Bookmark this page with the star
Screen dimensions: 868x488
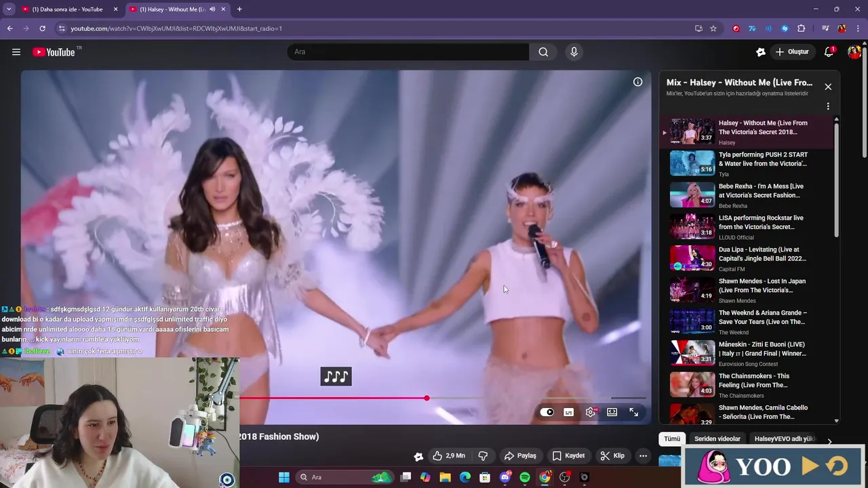(x=713, y=28)
